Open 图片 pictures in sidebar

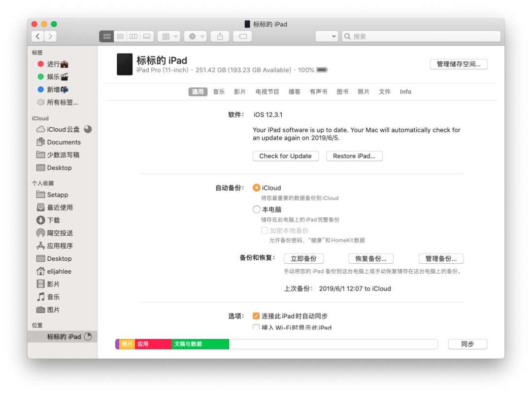point(48,310)
